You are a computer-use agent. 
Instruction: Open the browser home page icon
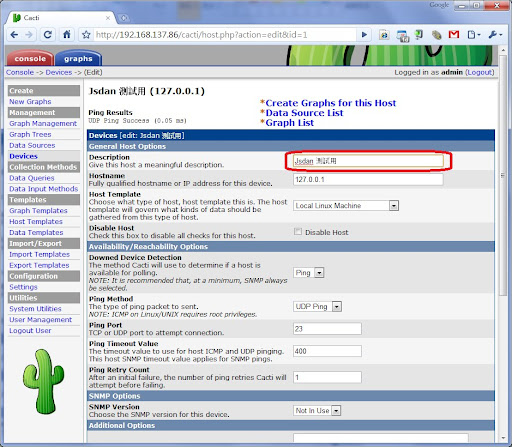tap(67, 34)
